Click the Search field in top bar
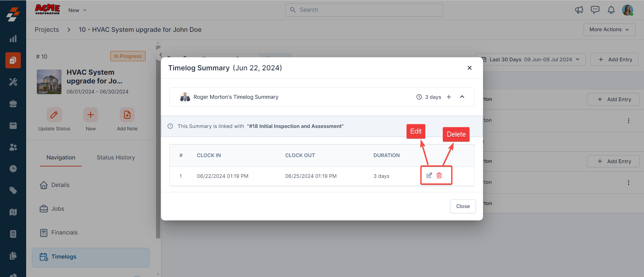The height and width of the screenshot is (277, 644). (364, 10)
